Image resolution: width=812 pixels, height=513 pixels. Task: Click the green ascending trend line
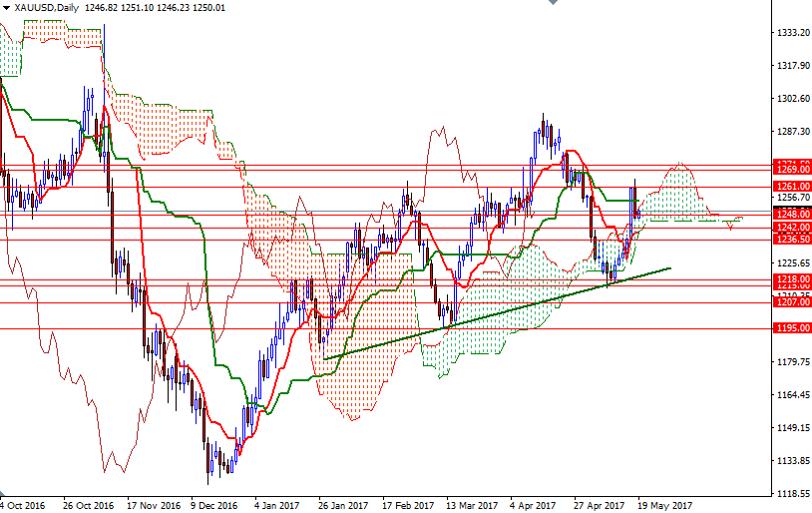coord(499,312)
